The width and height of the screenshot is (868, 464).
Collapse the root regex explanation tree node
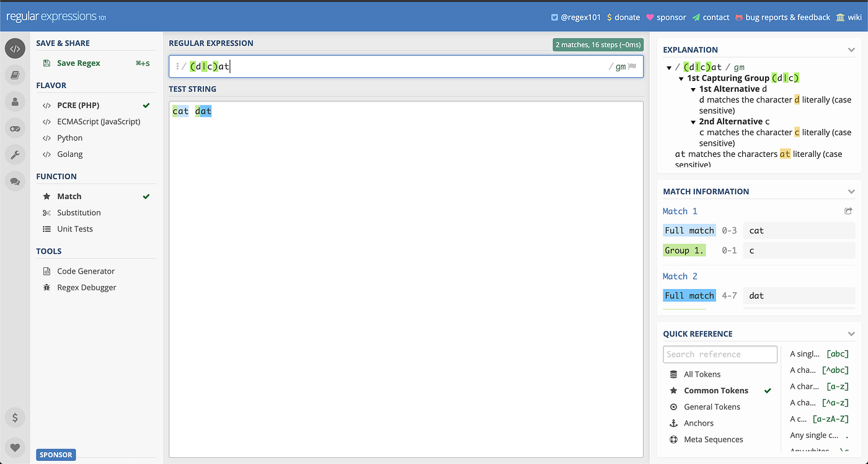click(x=669, y=68)
